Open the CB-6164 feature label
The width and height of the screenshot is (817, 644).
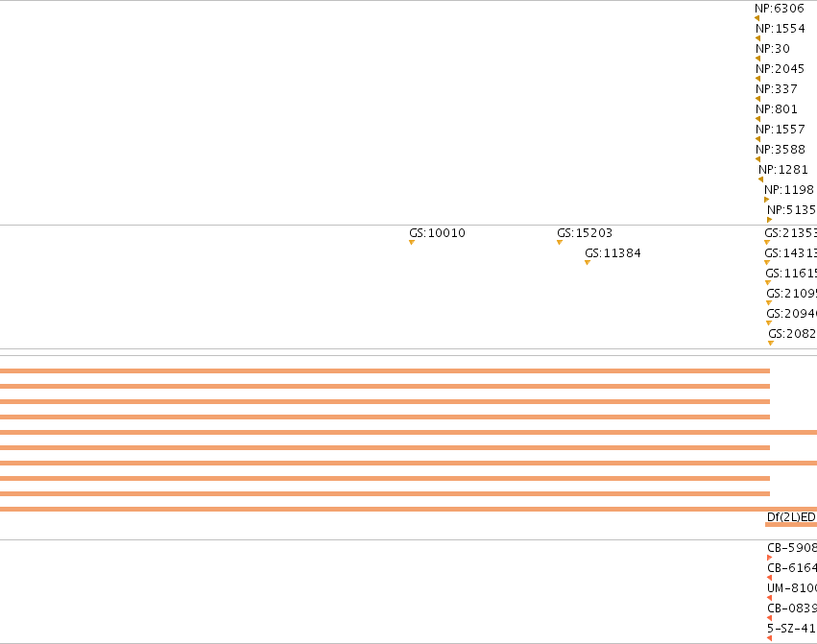point(792,568)
